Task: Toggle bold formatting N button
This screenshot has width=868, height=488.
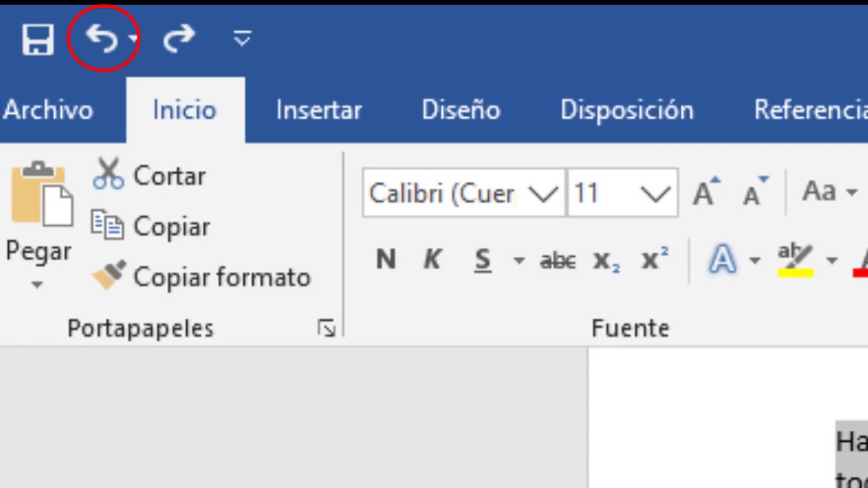Action: coord(386,260)
